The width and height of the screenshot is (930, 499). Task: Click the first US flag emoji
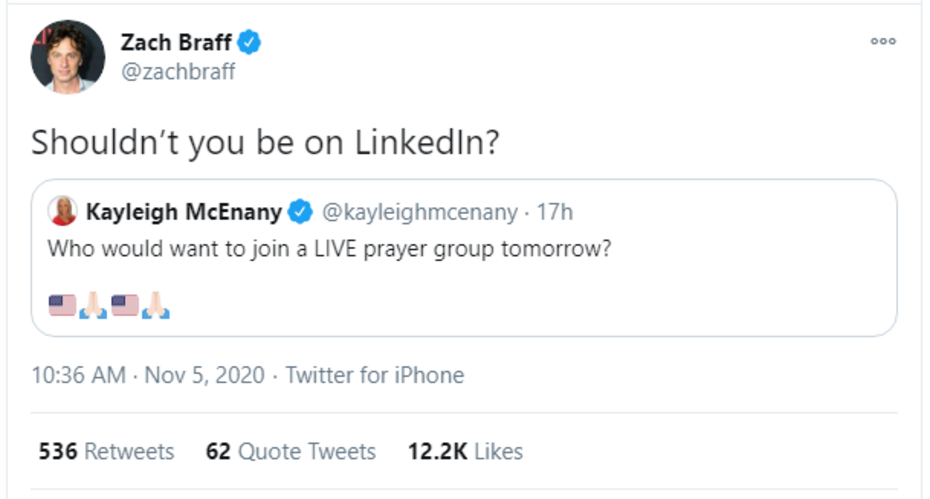pyautogui.click(x=62, y=305)
